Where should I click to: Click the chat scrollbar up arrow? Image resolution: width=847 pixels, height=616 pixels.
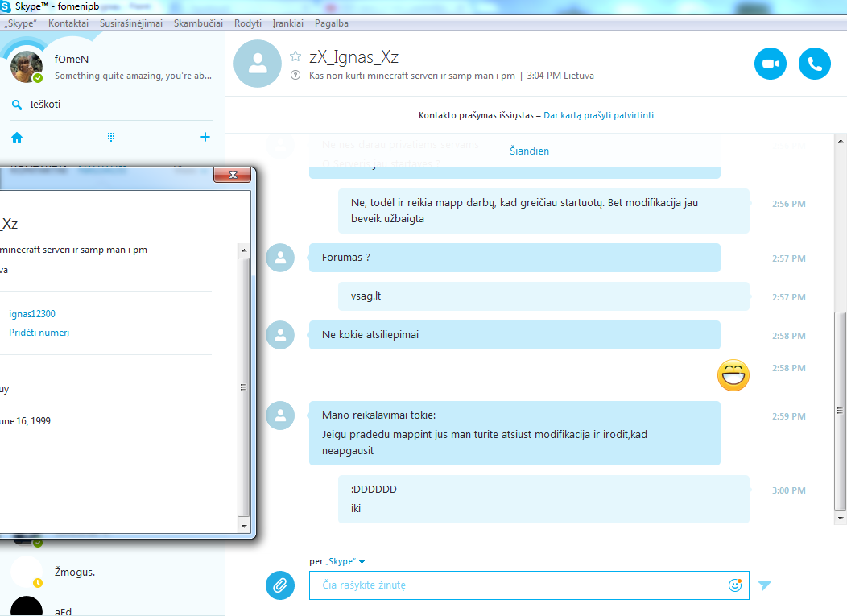841,141
